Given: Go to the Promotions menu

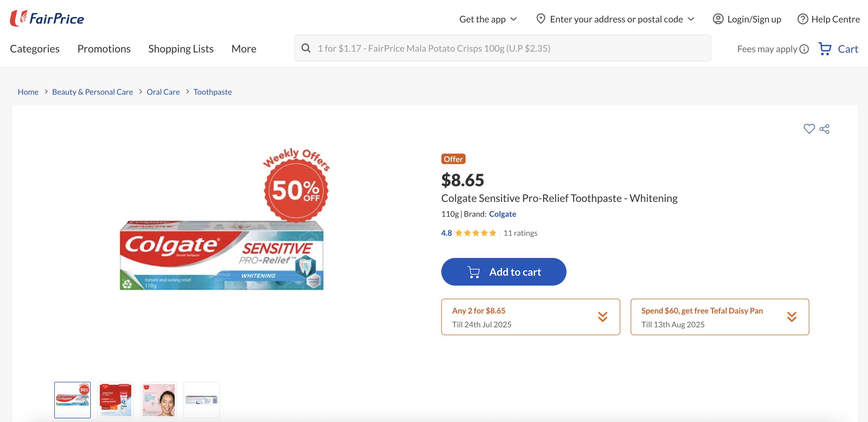Looking at the screenshot, I should click(x=104, y=49).
